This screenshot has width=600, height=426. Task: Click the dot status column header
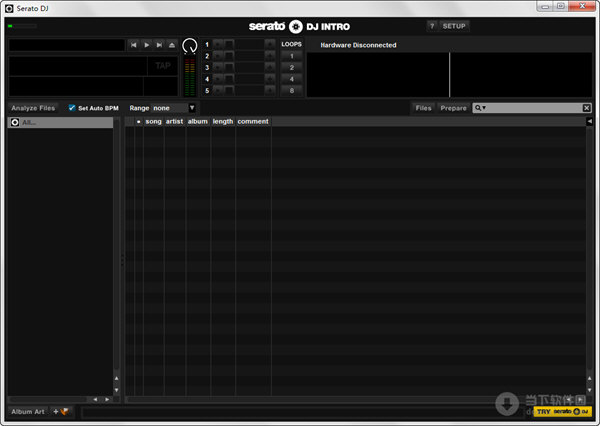pos(139,121)
